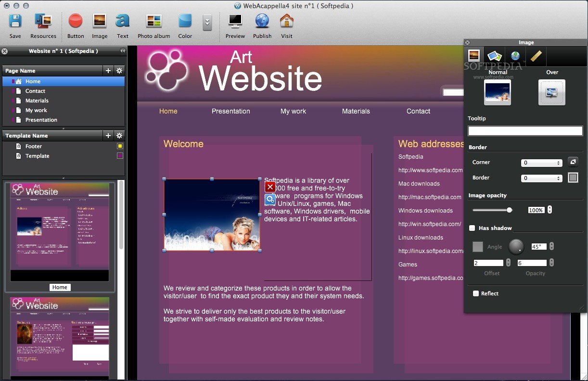The width and height of the screenshot is (588, 381).
Task: Expand the toolbar overflow arrow button
Action: point(207,23)
